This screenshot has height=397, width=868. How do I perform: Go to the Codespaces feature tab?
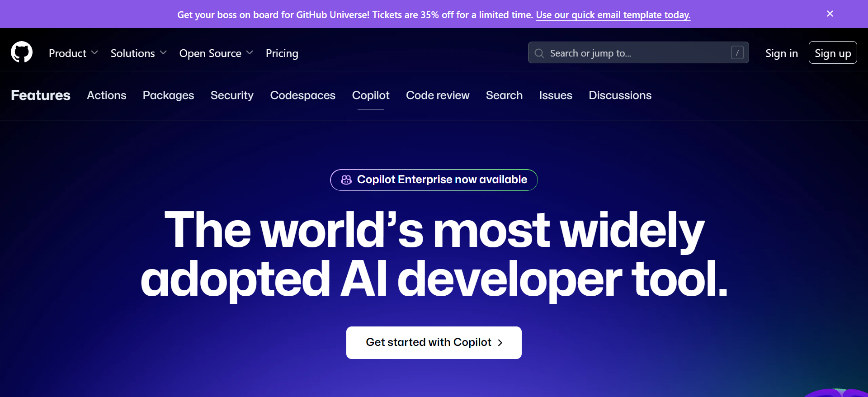point(303,95)
